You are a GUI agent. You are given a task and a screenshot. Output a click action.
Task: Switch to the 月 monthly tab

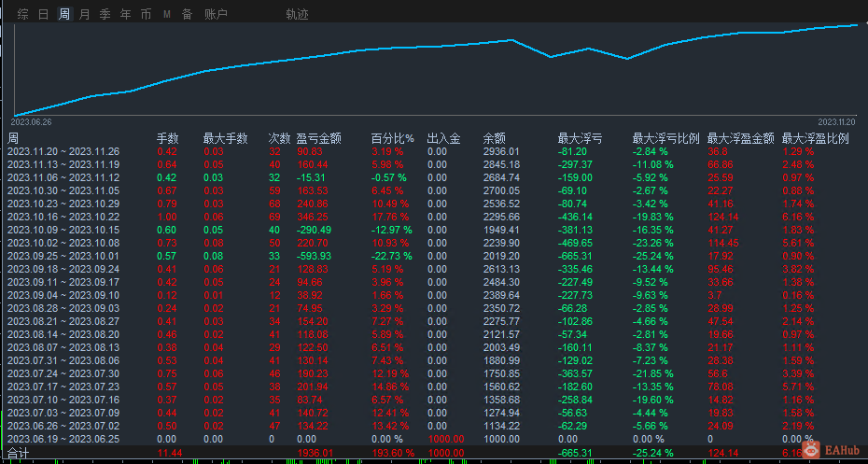coord(84,14)
